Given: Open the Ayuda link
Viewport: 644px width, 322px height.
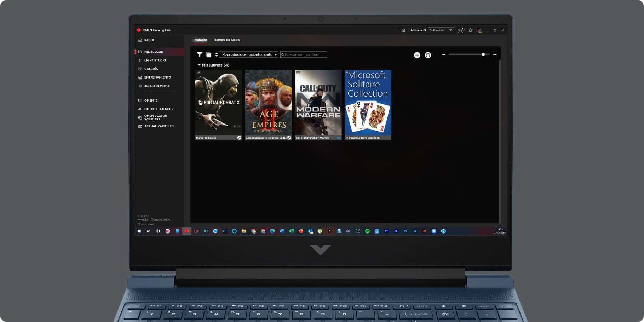Looking at the screenshot, I should point(143,219).
